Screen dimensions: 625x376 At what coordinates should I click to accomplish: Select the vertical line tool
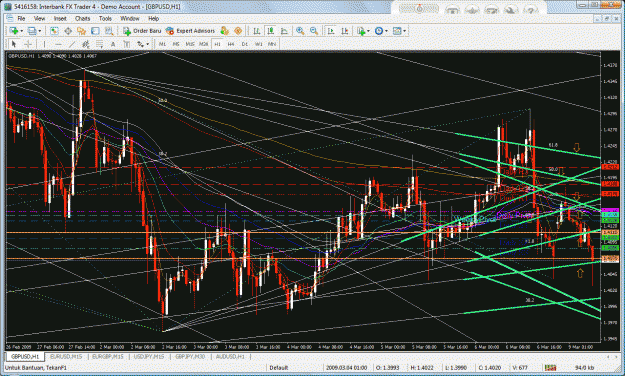(x=44, y=44)
